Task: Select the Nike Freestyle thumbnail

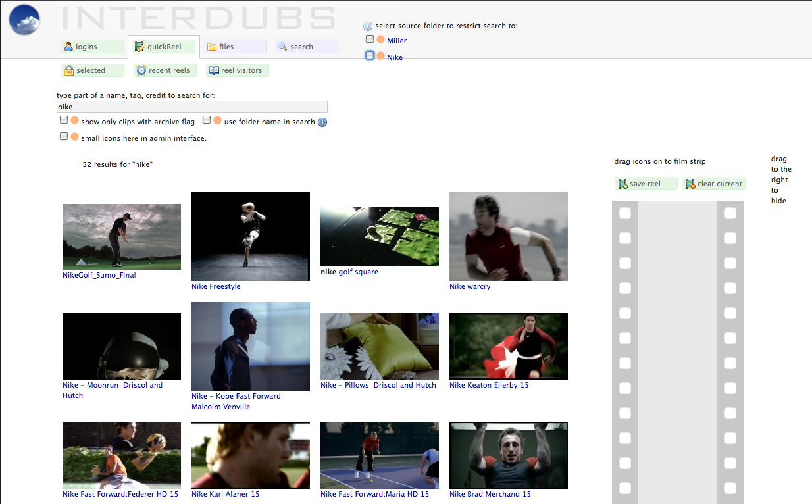Action: pos(251,236)
